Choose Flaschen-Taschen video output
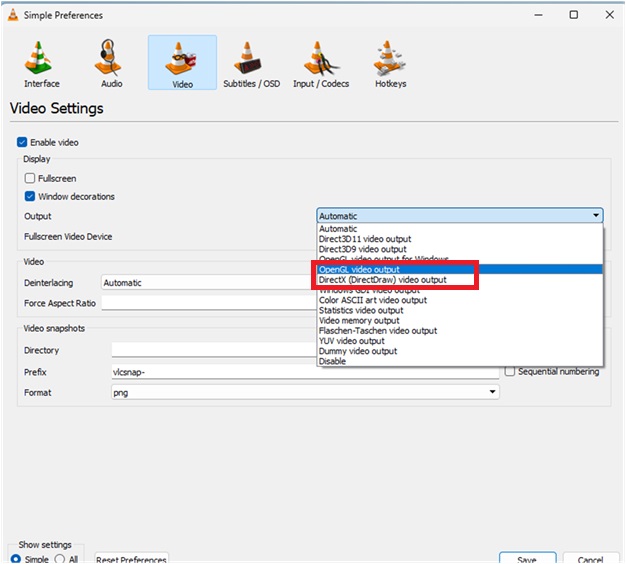 tap(460, 331)
